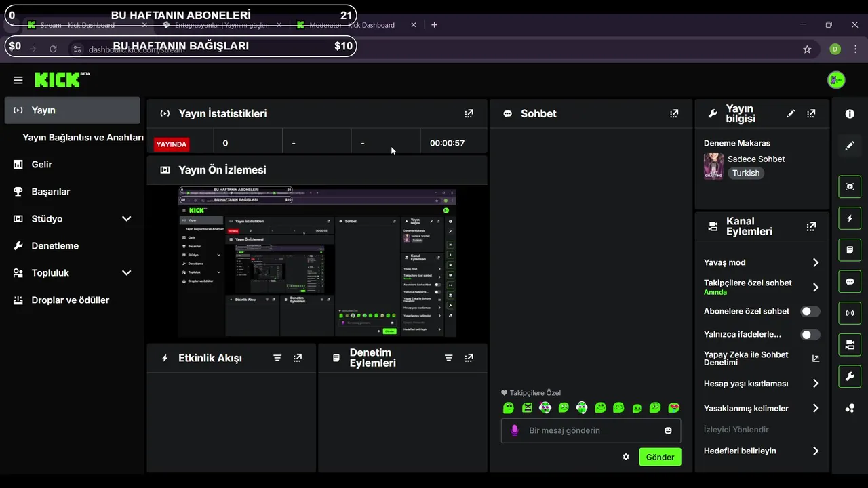Click the Sadece Sohbet category thumbnail
The width and height of the screenshot is (868, 488).
coord(713,166)
